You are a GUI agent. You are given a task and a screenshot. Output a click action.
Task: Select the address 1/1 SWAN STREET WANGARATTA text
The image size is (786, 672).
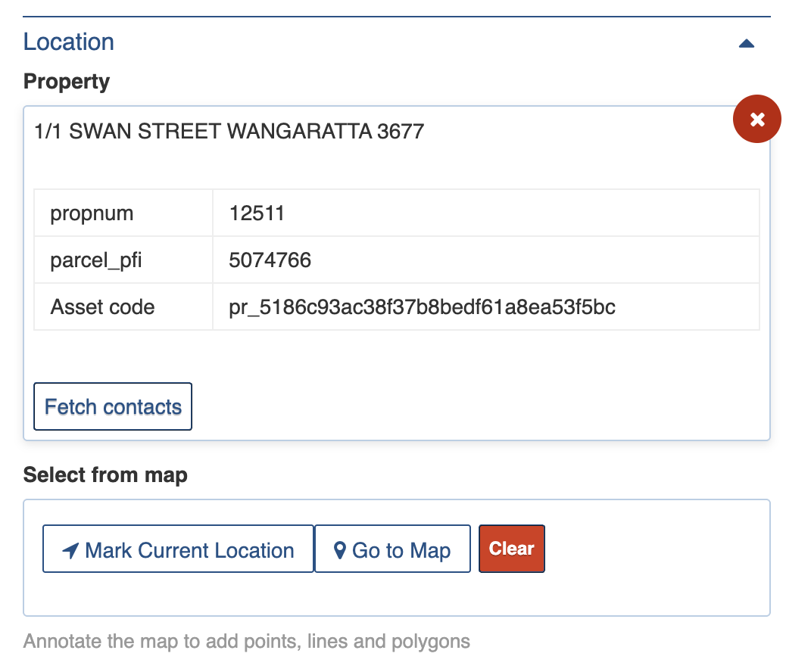pyautogui.click(x=229, y=132)
